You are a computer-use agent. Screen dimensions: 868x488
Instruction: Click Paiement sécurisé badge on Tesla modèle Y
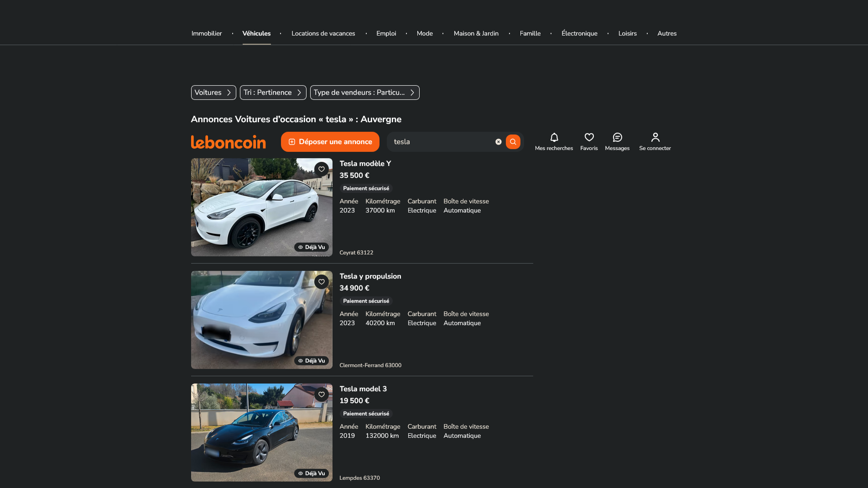pos(366,188)
